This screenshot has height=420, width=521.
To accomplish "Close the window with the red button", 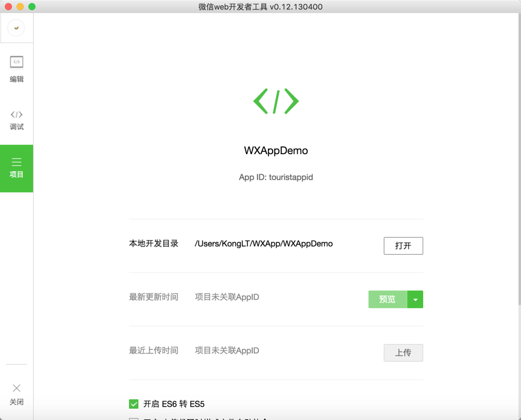I will (9, 6).
